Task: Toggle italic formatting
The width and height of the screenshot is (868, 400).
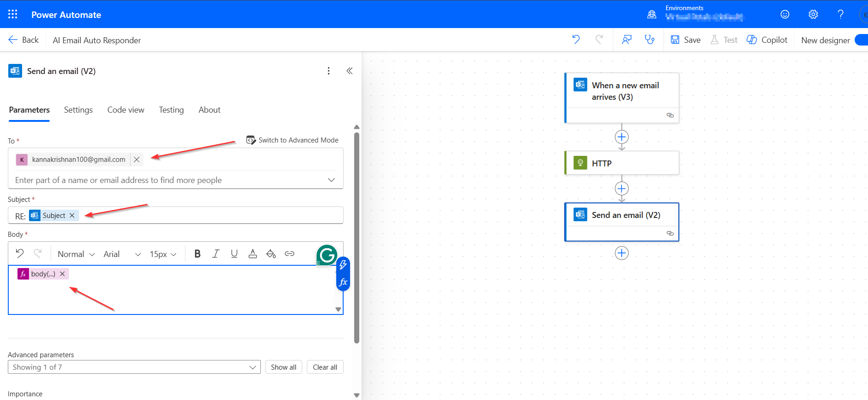Action: point(216,254)
